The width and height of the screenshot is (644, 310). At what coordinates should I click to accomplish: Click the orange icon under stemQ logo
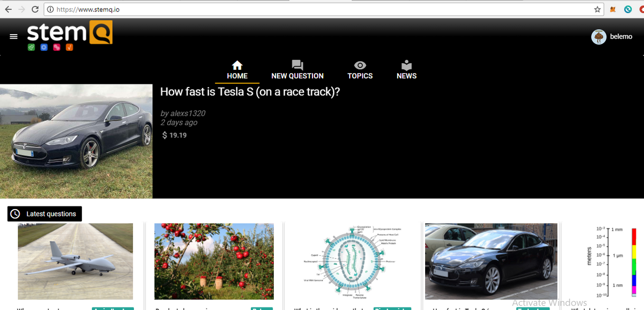coord(70,47)
